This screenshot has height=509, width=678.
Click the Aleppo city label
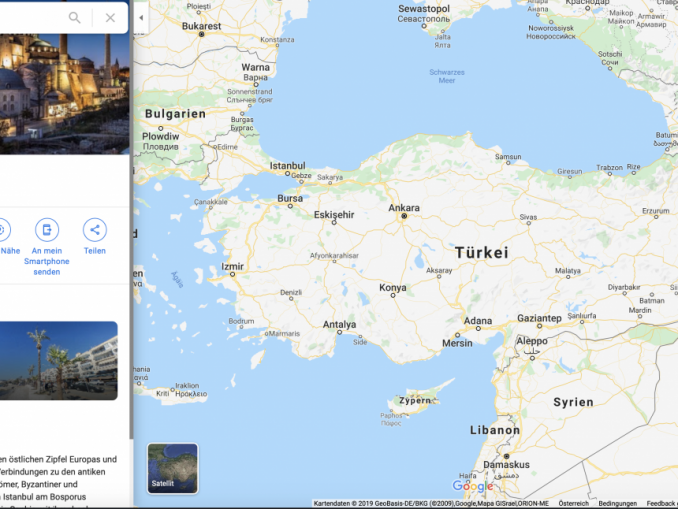click(x=532, y=341)
